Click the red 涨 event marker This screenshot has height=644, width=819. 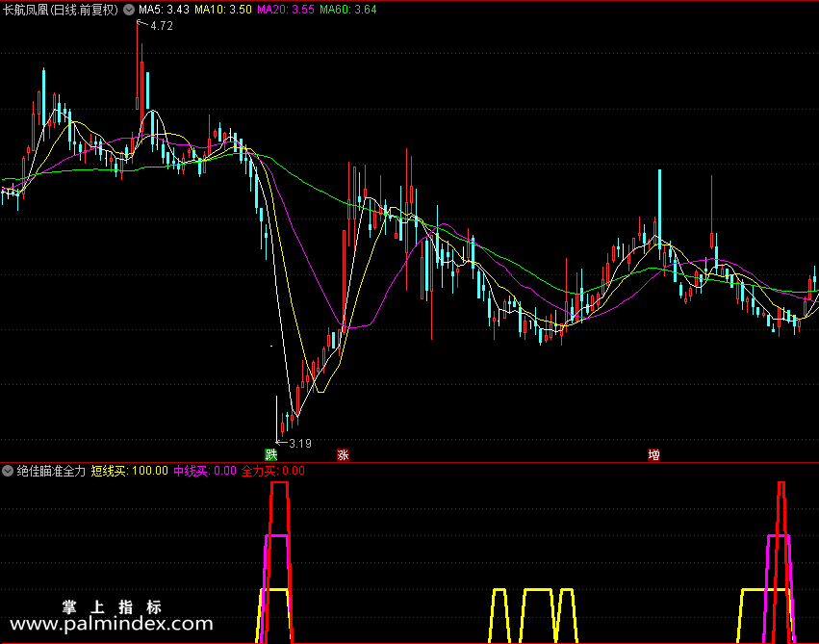[343, 454]
